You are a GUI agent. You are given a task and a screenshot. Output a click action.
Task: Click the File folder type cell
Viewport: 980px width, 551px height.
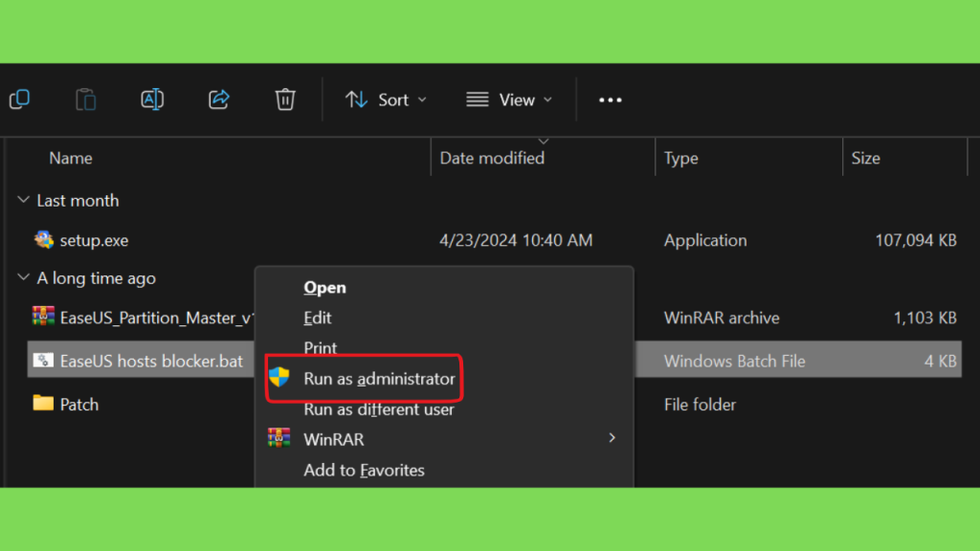click(700, 405)
